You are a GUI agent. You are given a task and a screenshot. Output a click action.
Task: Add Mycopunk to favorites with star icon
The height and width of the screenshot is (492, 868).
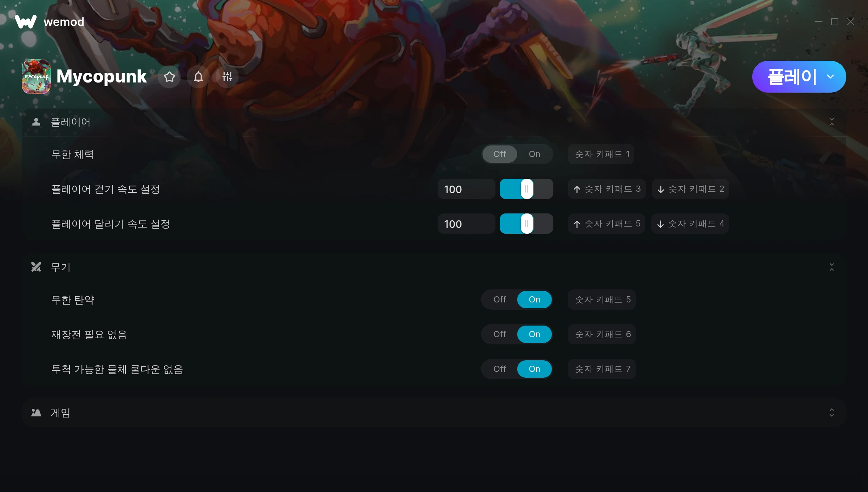(169, 77)
